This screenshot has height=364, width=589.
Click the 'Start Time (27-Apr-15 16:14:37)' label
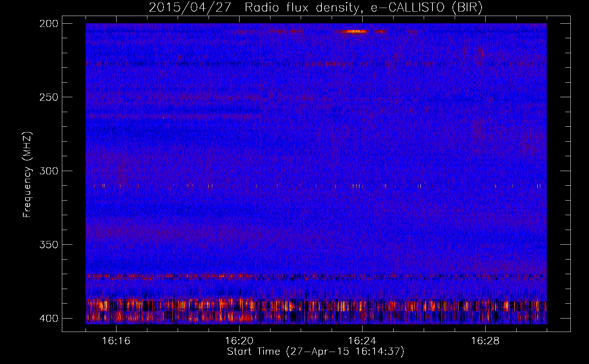pos(316,352)
